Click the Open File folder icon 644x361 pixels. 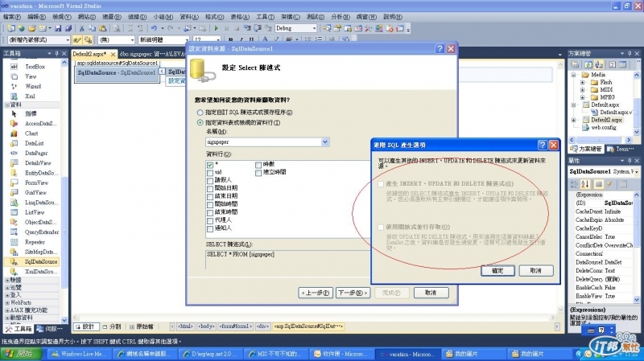coord(31,28)
